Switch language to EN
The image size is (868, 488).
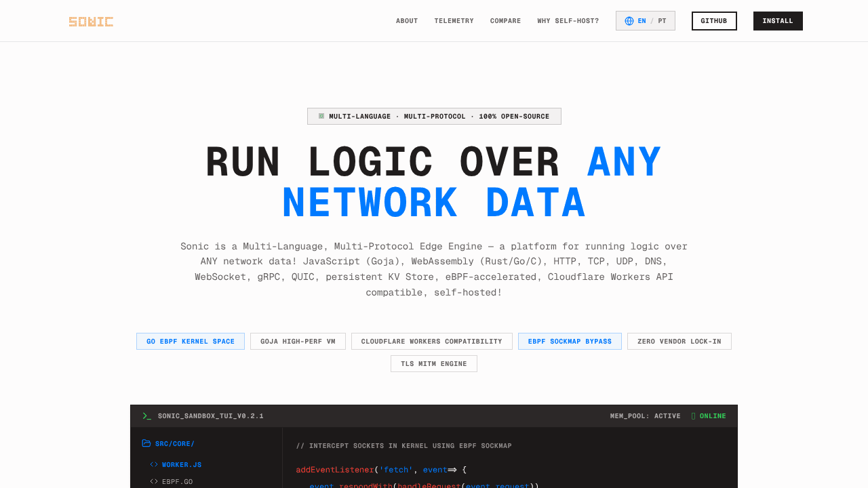[642, 21]
